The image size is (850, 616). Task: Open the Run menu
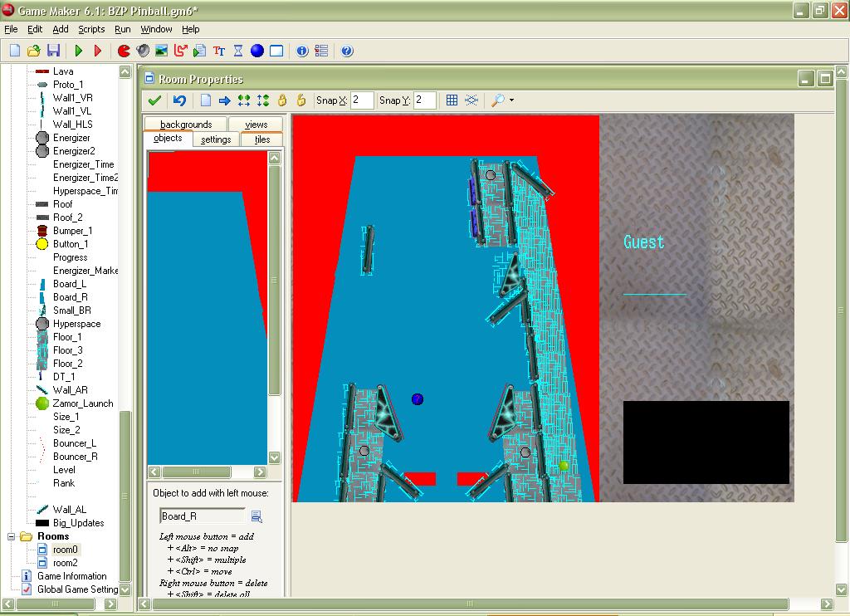coord(123,29)
